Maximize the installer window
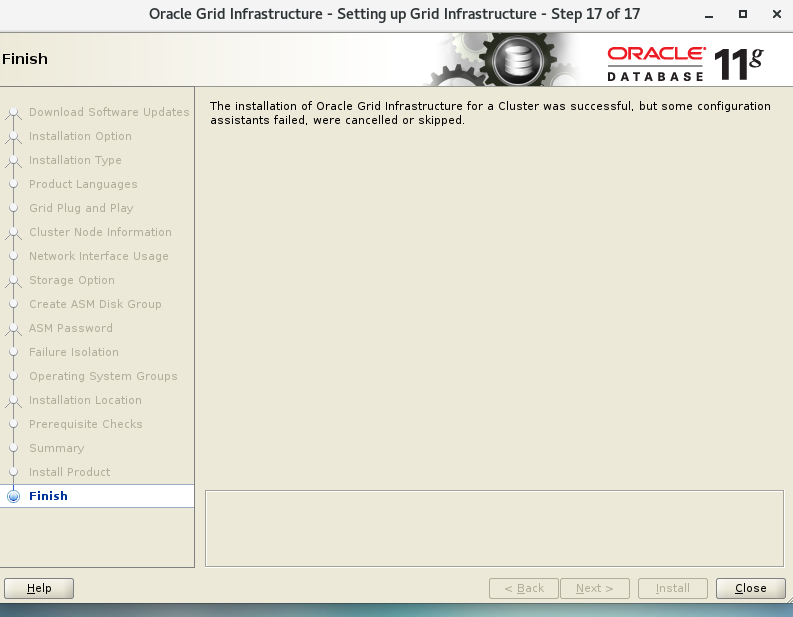The width and height of the screenshot is (793, 617). (x=742, y=14)
